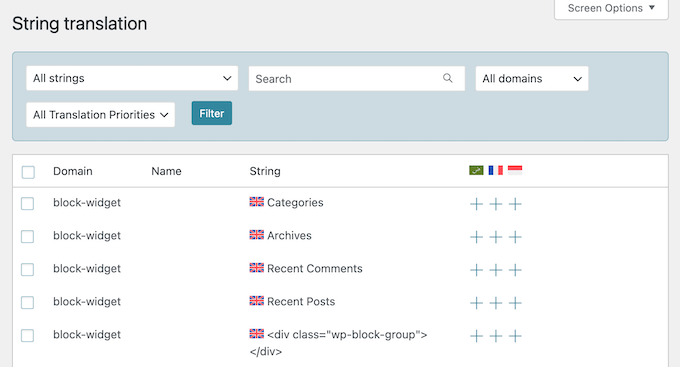Check the wp-block-group div row checkbox

coord(27,335)
